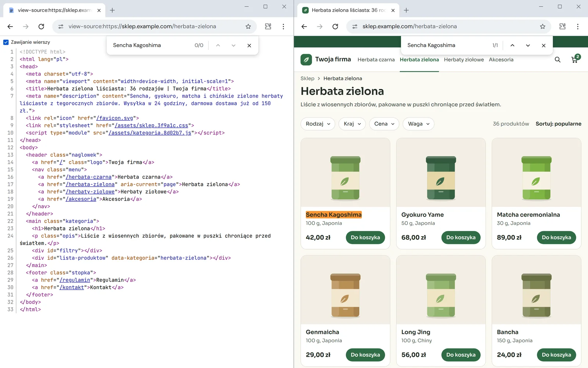Expand the Cena filter dropdown

click(384, 124)
